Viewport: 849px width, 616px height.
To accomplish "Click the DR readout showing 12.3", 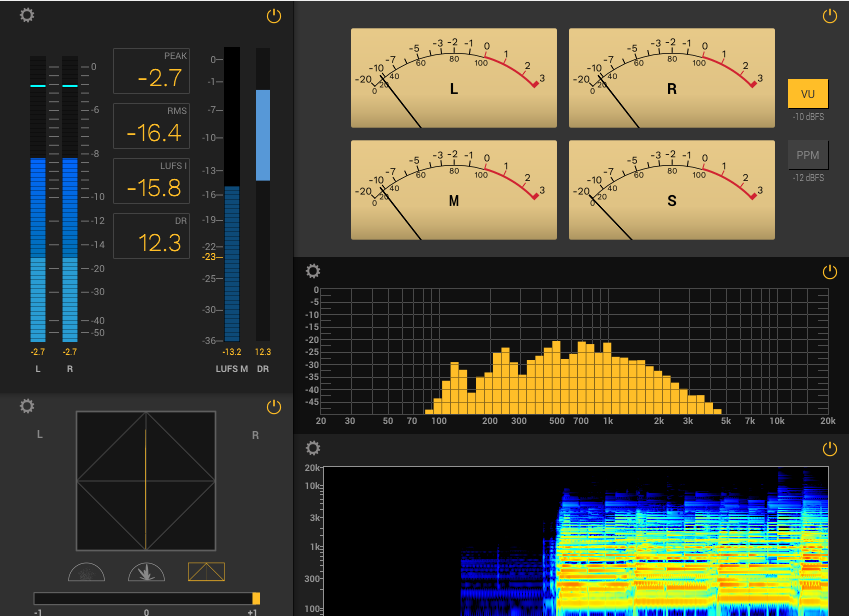I will point(151,236).
